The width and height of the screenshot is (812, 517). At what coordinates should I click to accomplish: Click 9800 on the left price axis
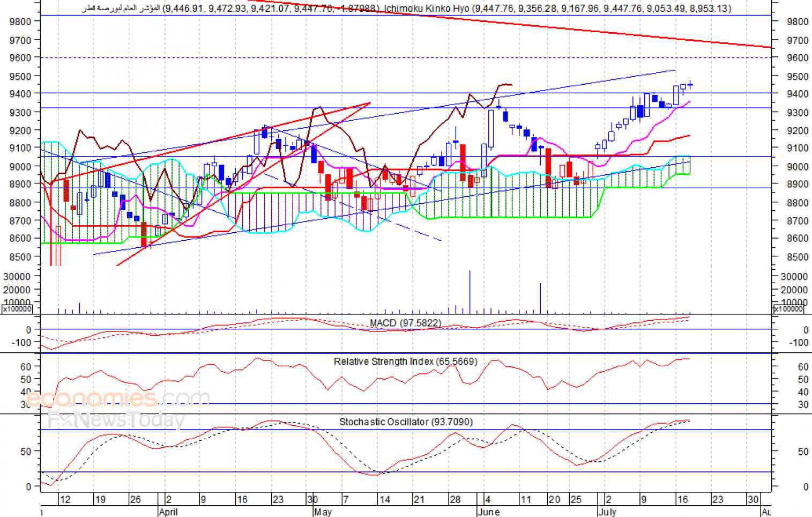tap(20, 21)
